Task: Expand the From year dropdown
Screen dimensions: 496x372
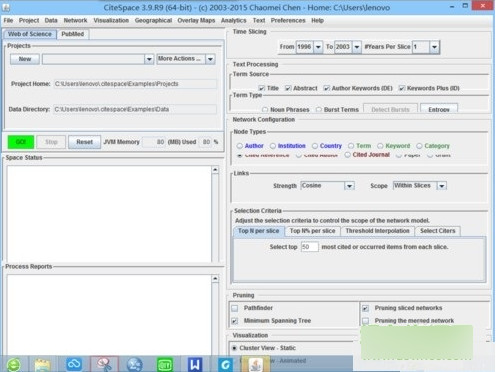Action: [318, 47]
